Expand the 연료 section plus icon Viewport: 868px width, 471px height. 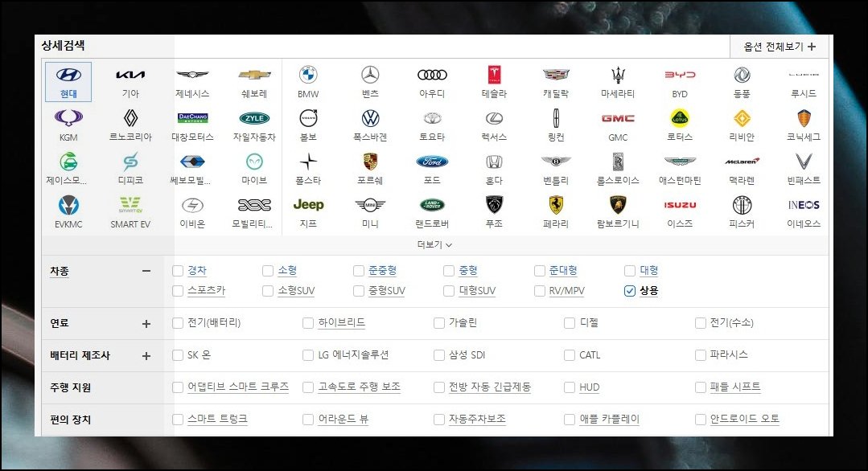click(146, 323)
